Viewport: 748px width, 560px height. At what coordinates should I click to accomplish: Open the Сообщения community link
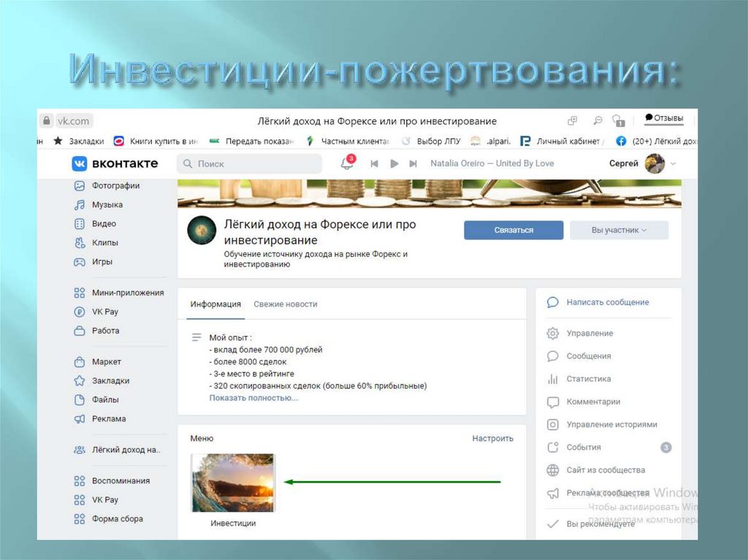(x=588, y=356)
